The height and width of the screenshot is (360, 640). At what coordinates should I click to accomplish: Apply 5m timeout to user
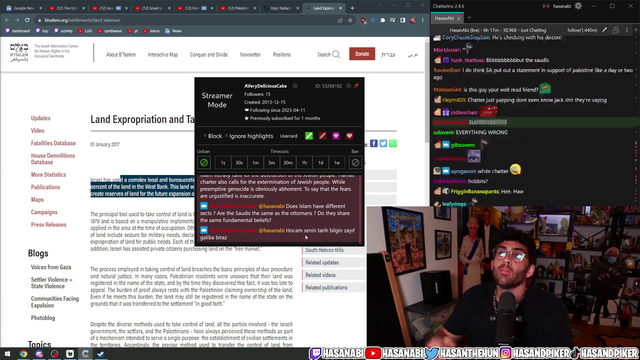(x=272, y=162)
